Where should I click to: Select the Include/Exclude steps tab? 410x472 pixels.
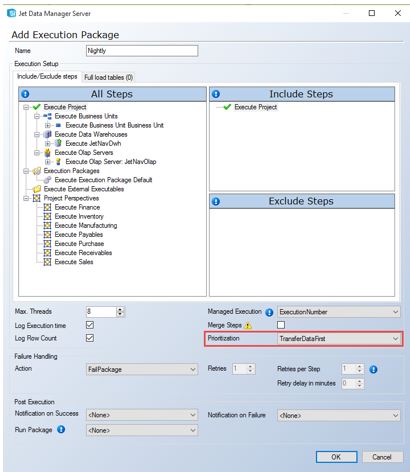tap(47, 76)
